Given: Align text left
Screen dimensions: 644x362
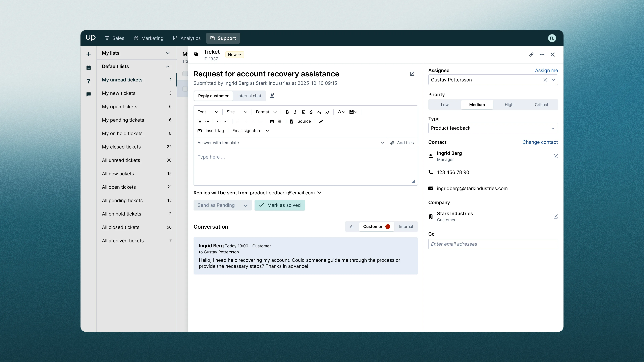Looking at the screenshot, I should (x=238, y=121).
